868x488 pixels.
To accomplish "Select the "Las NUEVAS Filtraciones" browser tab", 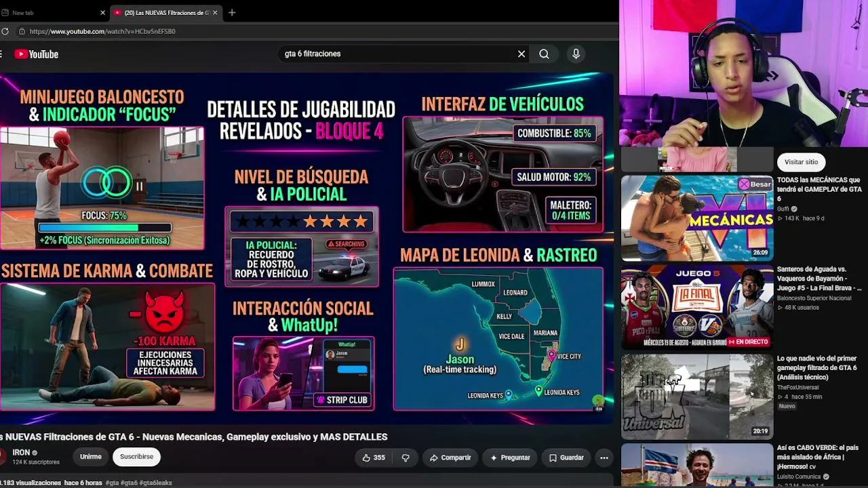I will point(166,12).
